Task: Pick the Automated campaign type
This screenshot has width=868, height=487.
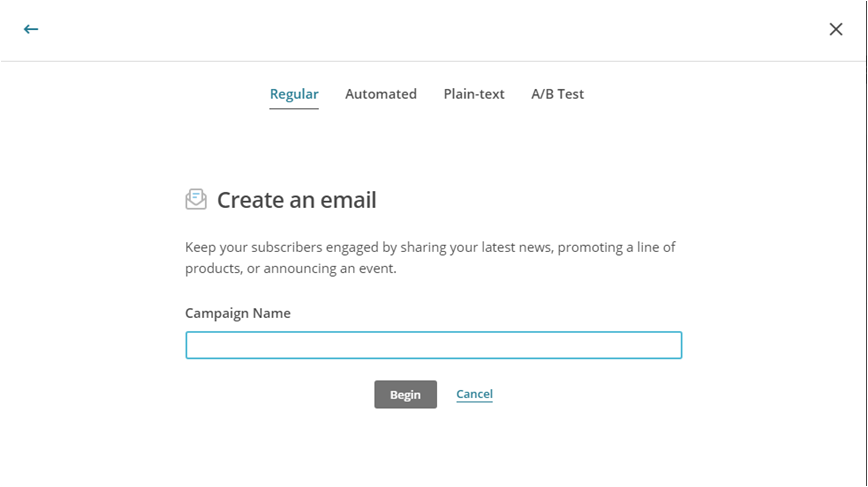Action: 381,94
